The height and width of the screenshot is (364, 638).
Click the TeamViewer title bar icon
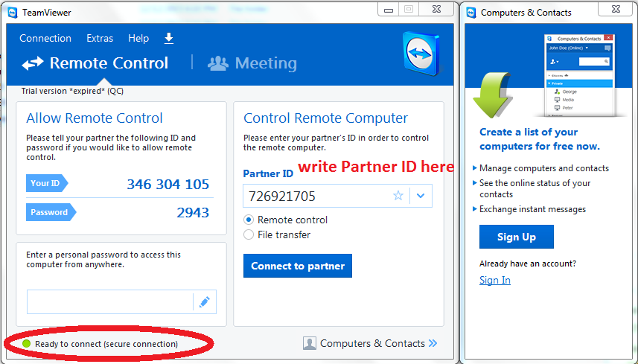click(13, 12)
